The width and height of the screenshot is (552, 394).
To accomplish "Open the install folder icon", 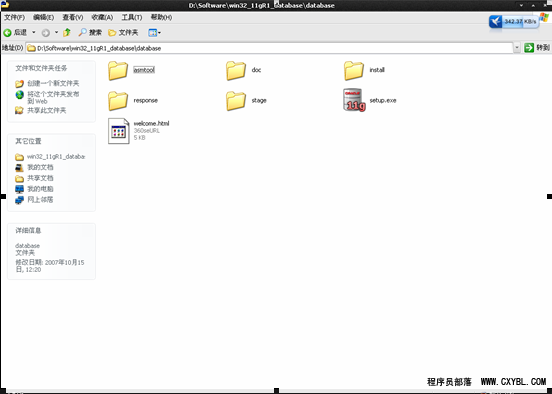I will (x=354, y=70).
